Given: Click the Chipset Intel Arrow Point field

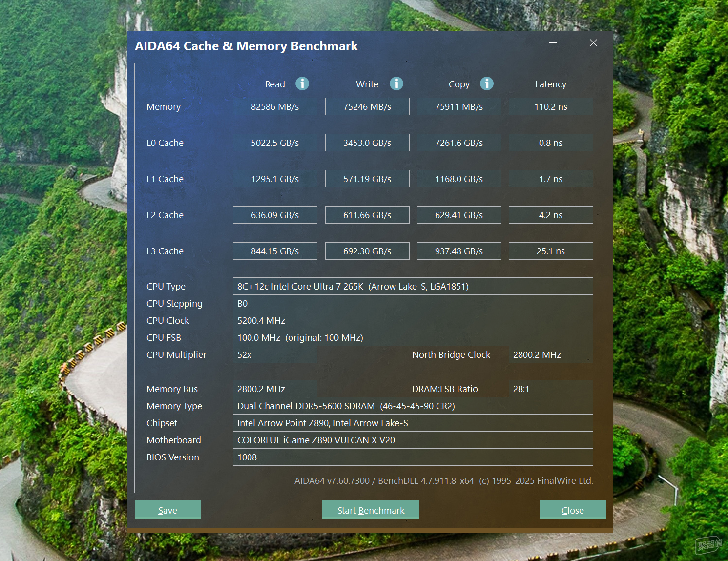Looking at the screenshot, I should click(x=413, y=423).
